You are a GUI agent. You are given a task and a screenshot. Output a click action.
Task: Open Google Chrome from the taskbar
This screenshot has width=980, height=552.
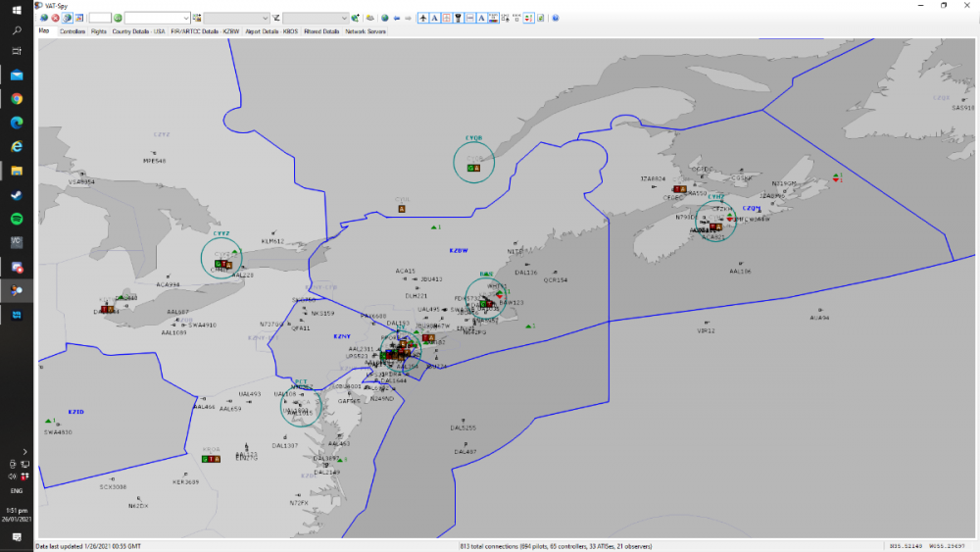17,99
